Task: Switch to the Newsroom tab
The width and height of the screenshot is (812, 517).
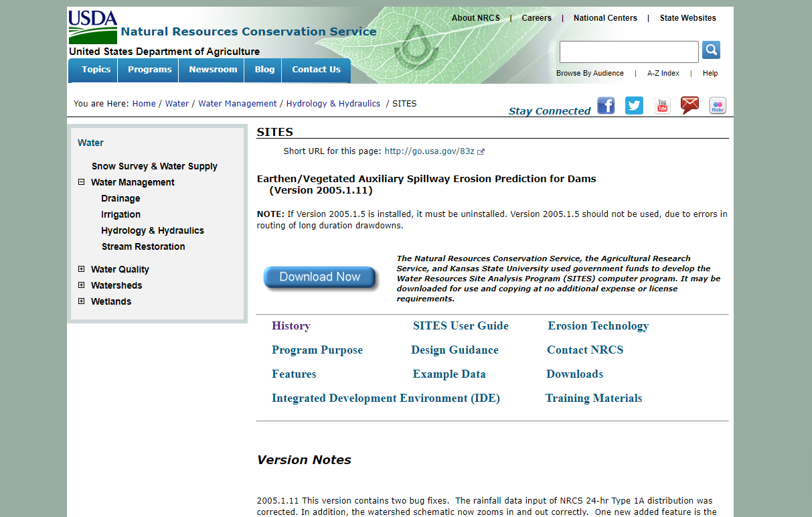Action: pos(213,70)
